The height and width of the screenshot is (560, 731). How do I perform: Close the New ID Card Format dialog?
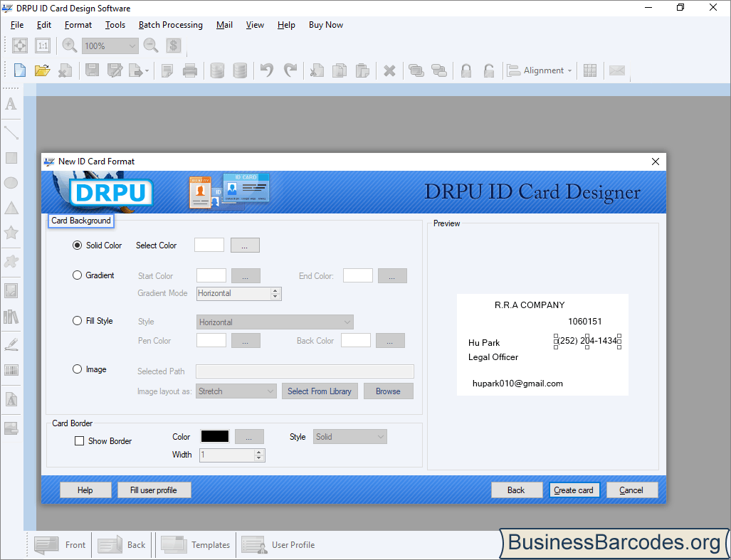[655, 162]
